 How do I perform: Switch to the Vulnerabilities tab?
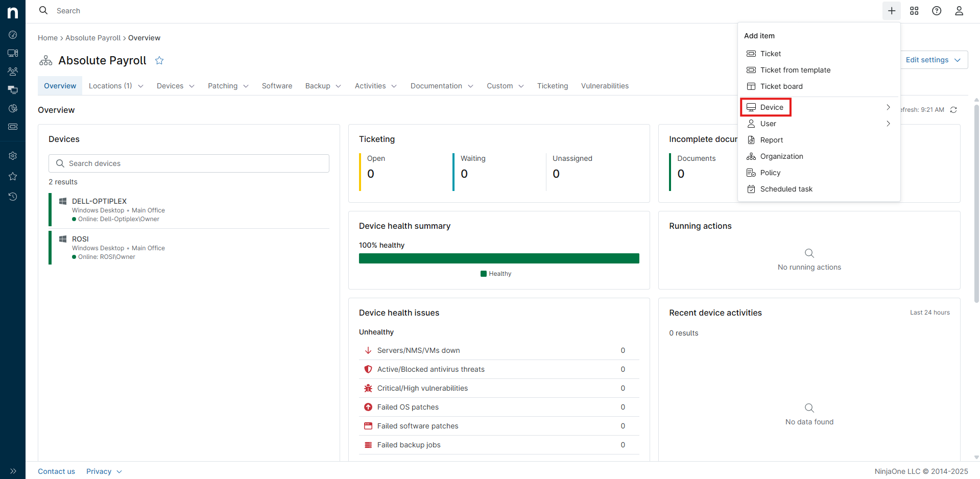(605, 86)
